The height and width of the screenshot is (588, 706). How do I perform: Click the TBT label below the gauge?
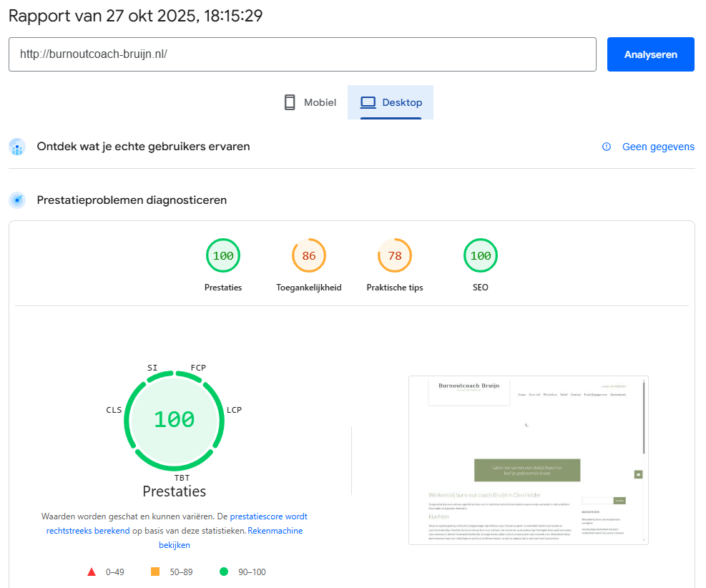point(182,477)
